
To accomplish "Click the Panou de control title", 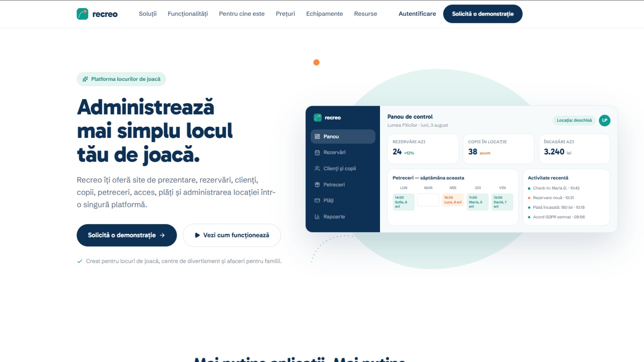I will tap(410, 117).
